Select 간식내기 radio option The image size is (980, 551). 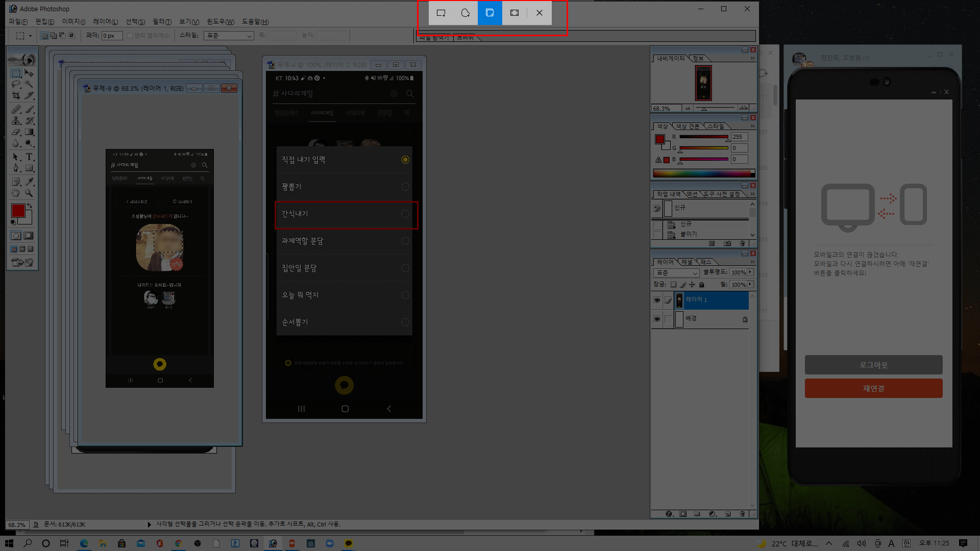tap(405, 214)
